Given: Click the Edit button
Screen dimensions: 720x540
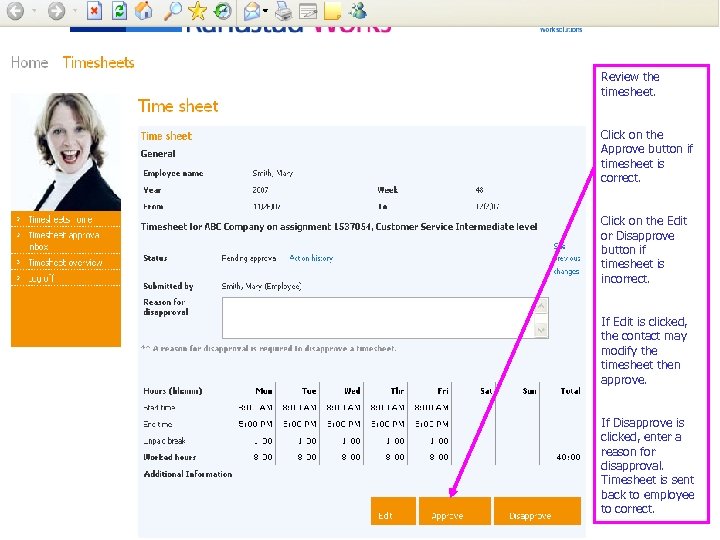Looking at the screenshot, I should pos(394,511).
